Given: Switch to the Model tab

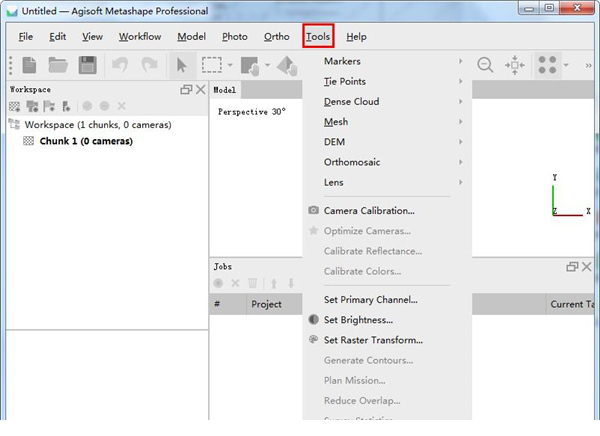Looking at the screenshot, I should [225, 90].
